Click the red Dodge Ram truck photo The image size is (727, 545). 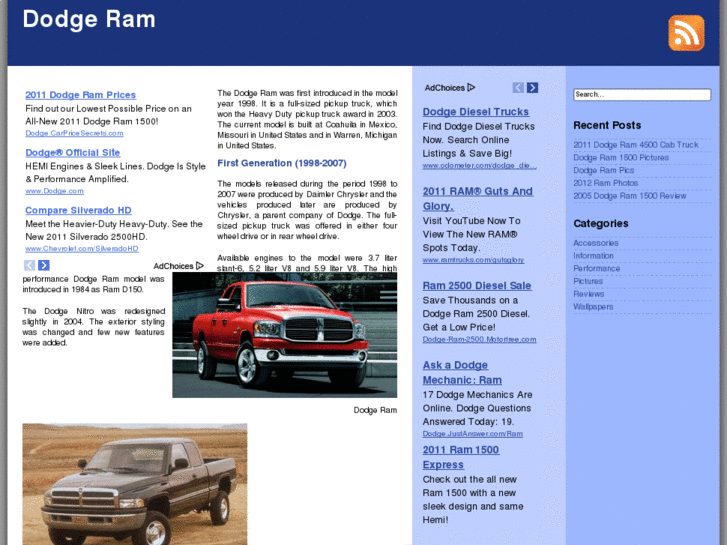pos(285,335)
